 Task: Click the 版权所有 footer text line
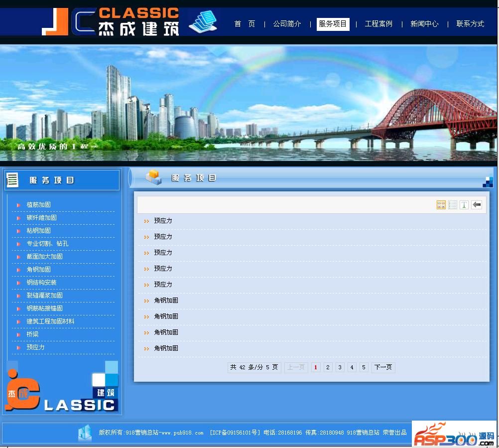point(252,433)
